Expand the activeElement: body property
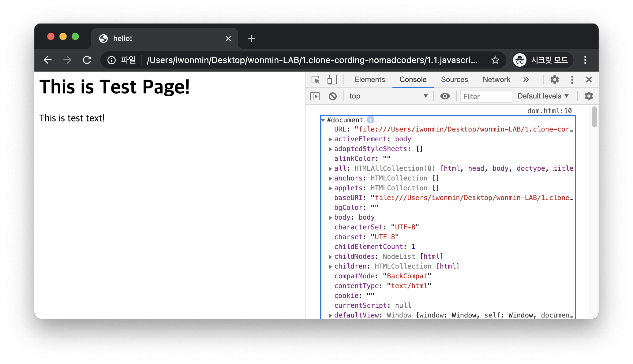 point(330,139)
